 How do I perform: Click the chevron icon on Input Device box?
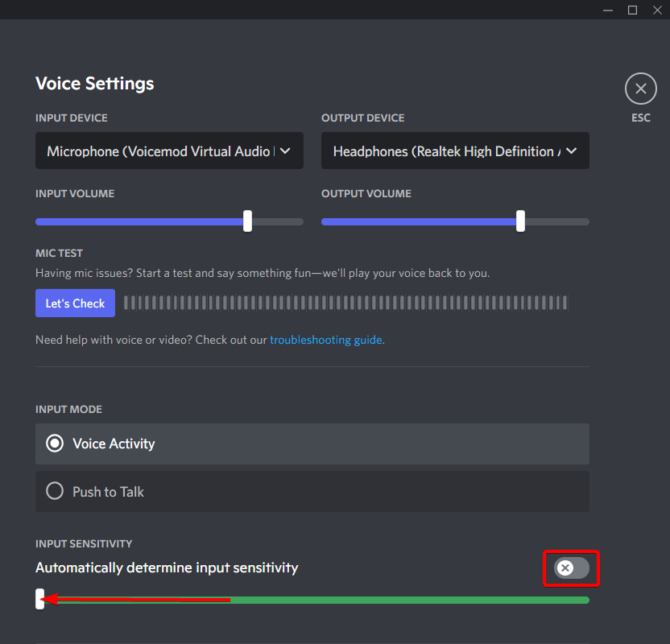(286, 151)
